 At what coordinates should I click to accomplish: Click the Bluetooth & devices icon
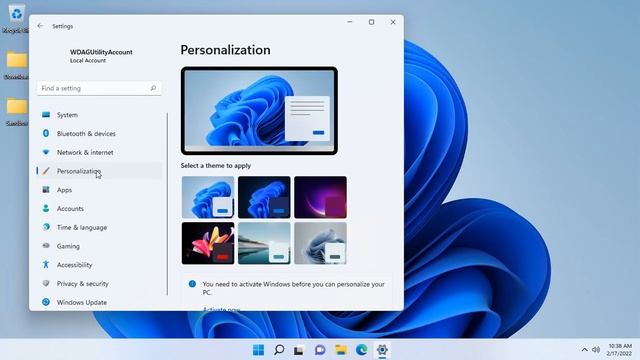pyautogui.click(x=46, y=133)
